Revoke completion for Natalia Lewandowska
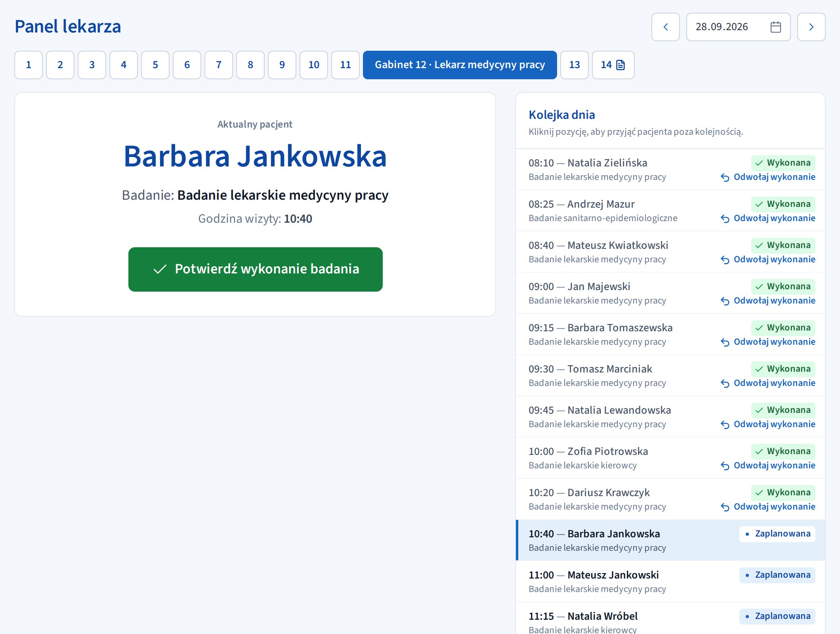840x634 pixels. 768,424
